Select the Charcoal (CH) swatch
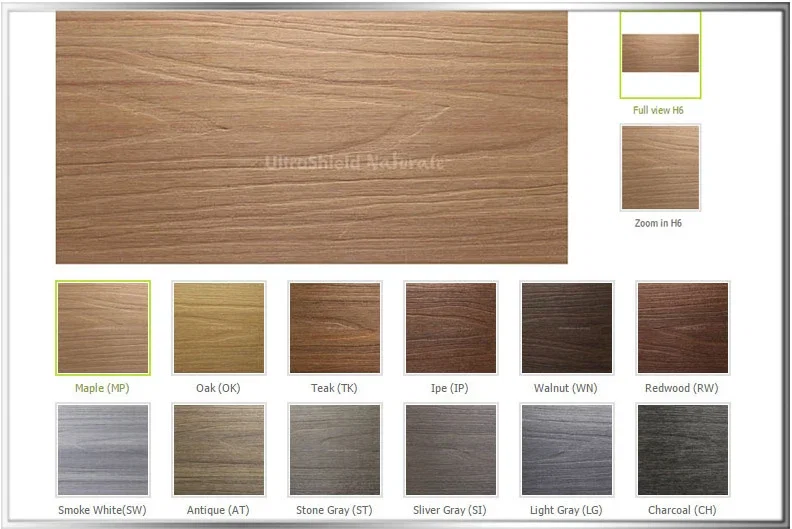 click(x=683, y=450)
